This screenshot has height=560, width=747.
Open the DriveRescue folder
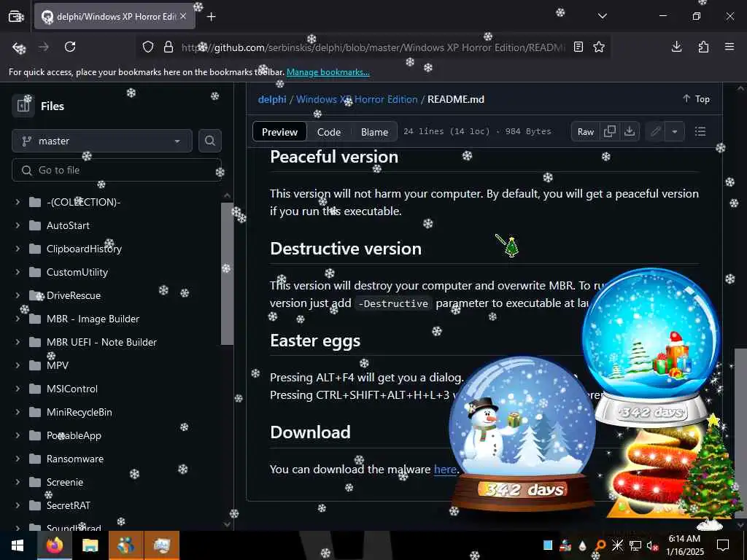coord(74,295)
